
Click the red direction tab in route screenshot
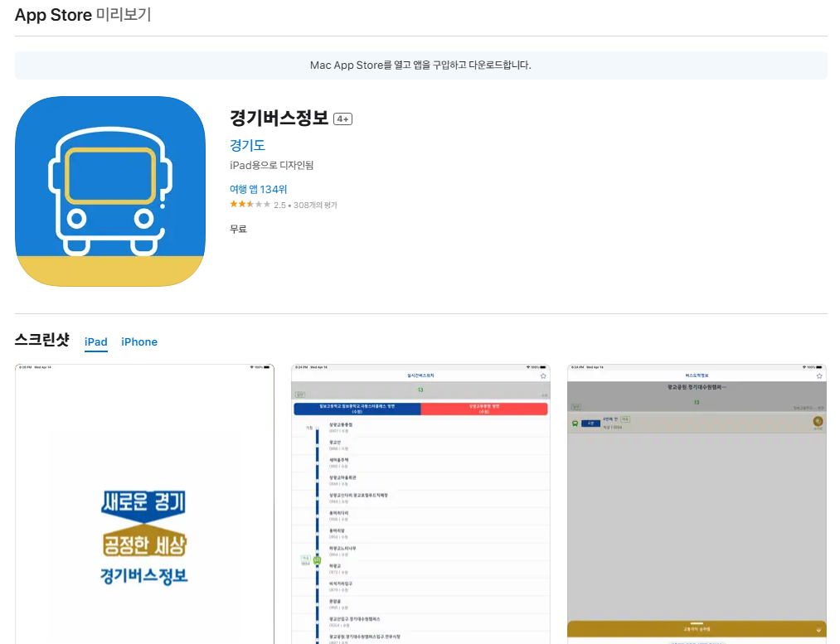point(484,409)
